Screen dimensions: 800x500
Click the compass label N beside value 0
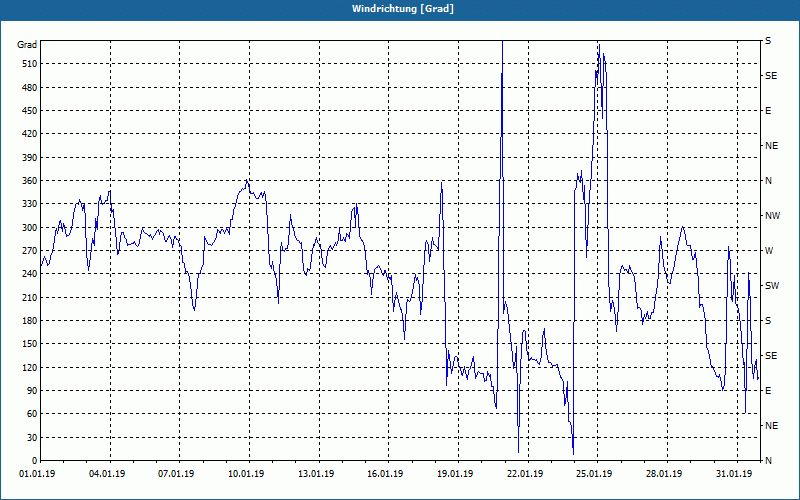pyautogui.click(x=768, y=461)
